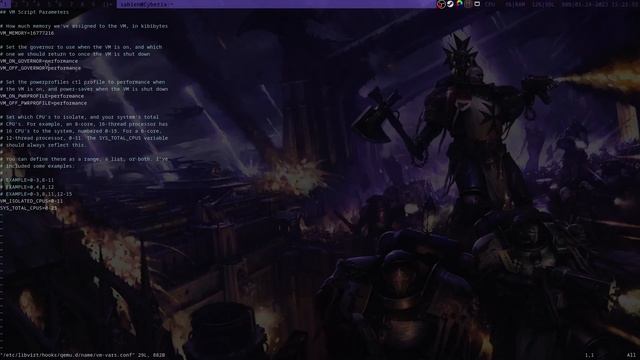Click the rainbow-colored tray icon
The height and width of the screenshot is (360, 640).
click(x=460, y=4)
